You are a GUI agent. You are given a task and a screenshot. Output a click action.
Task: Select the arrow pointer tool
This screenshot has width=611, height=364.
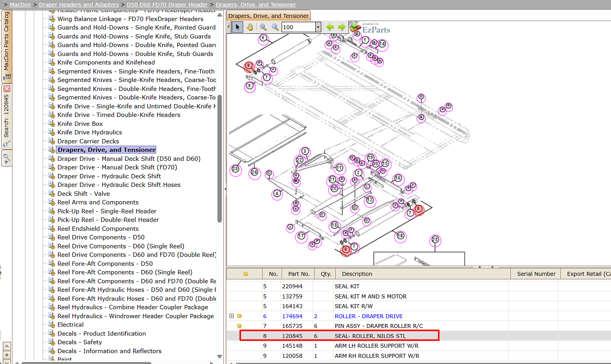pyautogui.click(x=237, y=27)
